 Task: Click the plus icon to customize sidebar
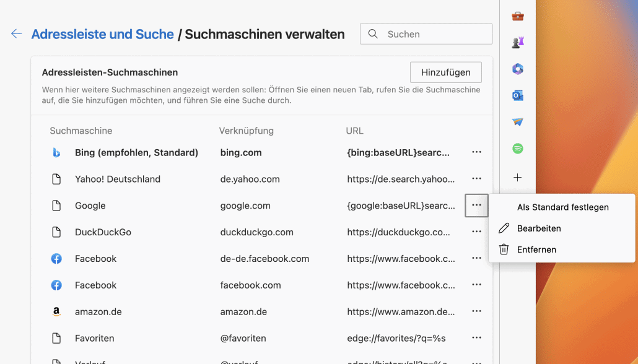(518, 178)
